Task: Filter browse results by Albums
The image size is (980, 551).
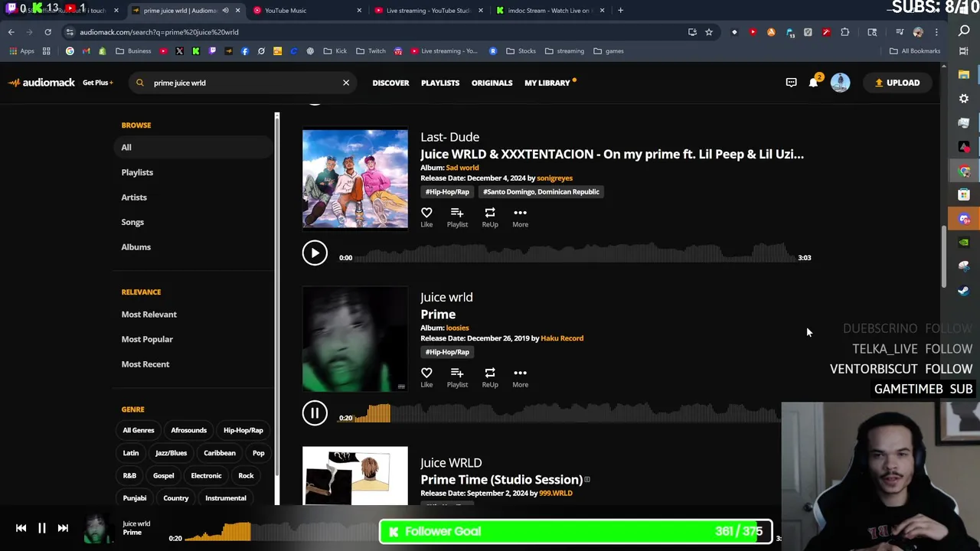Action: [136, 247]
